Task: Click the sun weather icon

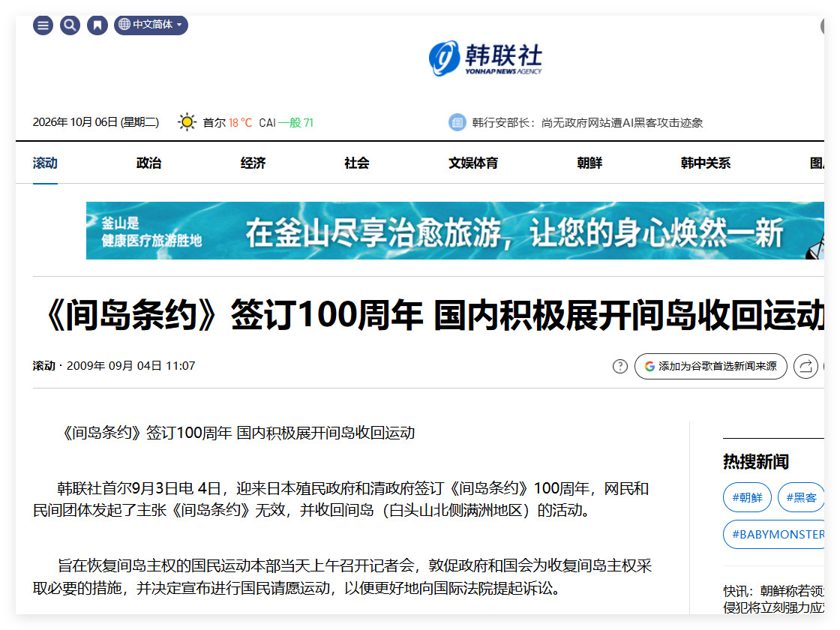Action: [x=187, y=123]
